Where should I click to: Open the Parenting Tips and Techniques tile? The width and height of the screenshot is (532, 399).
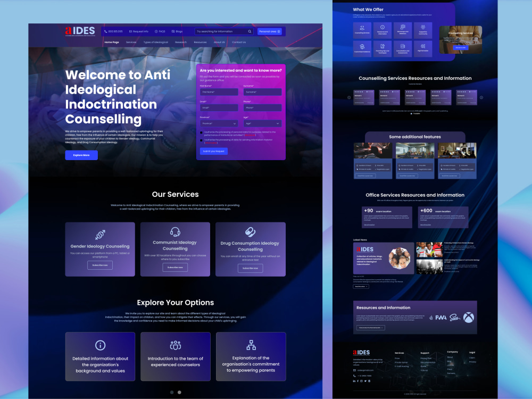pyautogui.click(x=383, y=48)
